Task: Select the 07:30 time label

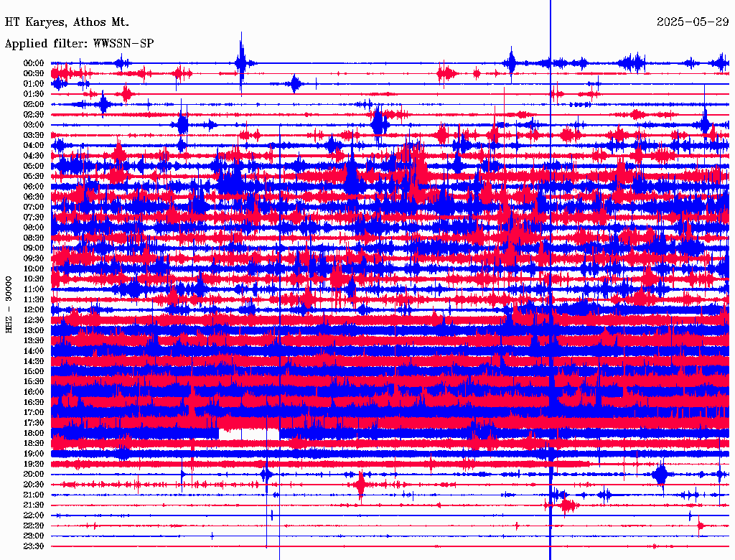Action: point(34,218)
